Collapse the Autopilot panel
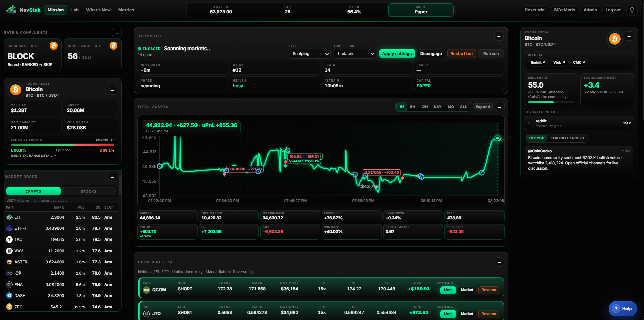The height and width of the screenshot is (320, 644). 499,36
